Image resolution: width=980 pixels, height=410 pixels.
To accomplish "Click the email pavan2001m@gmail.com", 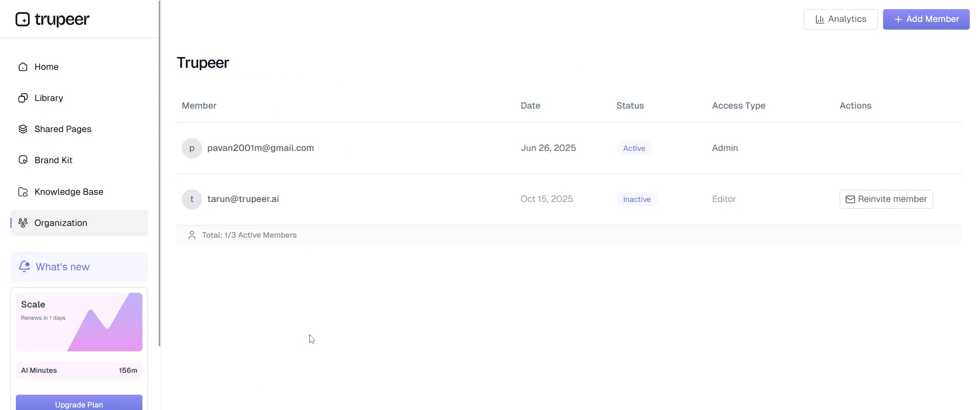I will [x=260, y=148].
